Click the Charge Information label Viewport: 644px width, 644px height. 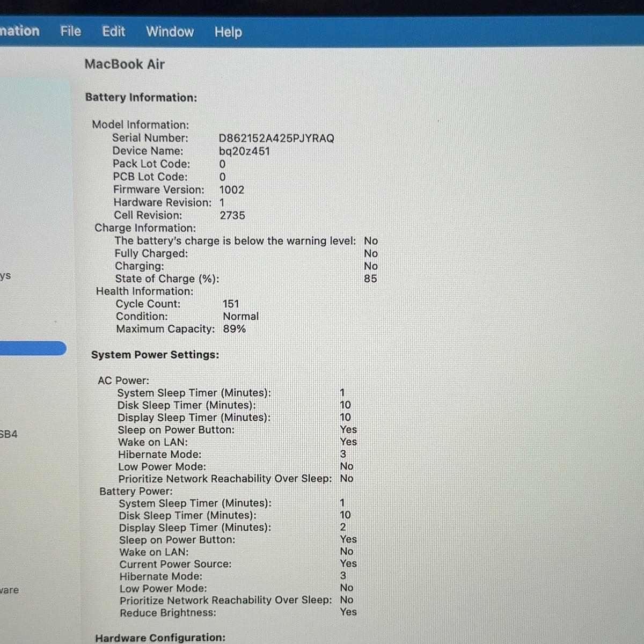click(145, 228)
